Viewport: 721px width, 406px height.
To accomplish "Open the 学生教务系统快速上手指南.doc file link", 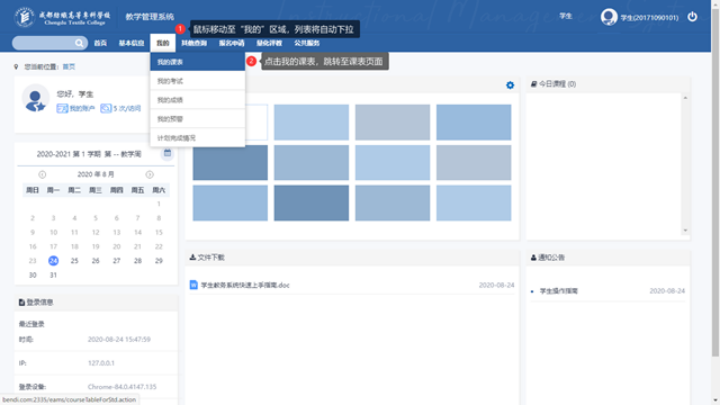I will pos(245,285).
